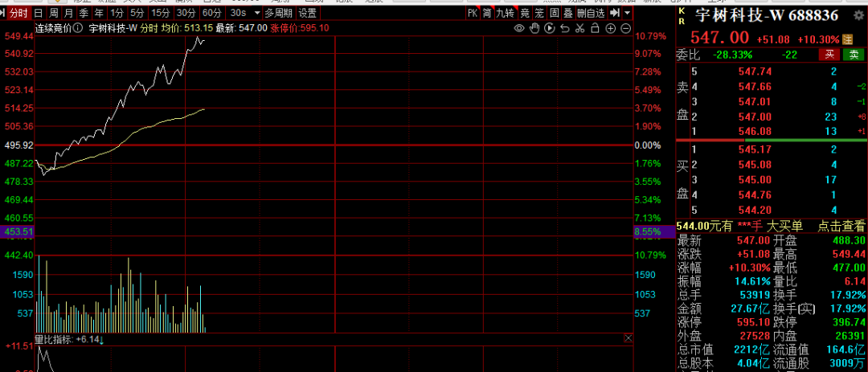Click the K letter indicator by stock name
The width and height of the screenshot is (868, 372).
pyautogui.click(x=682, y=10)
